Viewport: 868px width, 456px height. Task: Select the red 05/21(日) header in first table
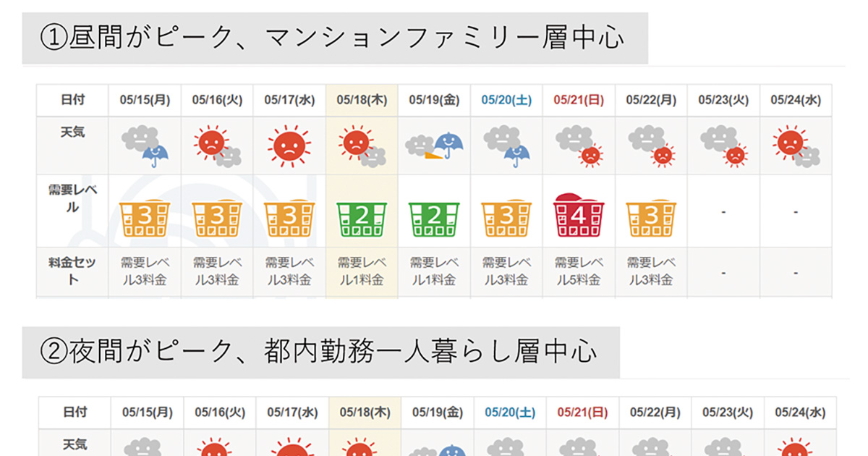(x=579, y=101)
